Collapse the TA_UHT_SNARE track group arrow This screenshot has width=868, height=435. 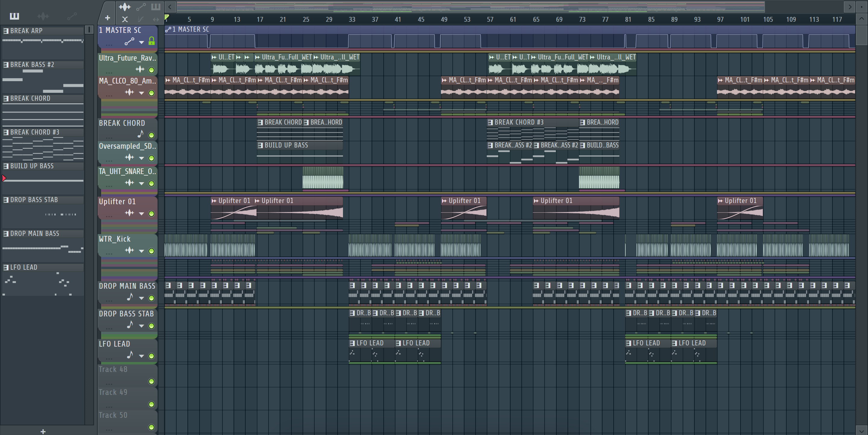coord(142,184)
